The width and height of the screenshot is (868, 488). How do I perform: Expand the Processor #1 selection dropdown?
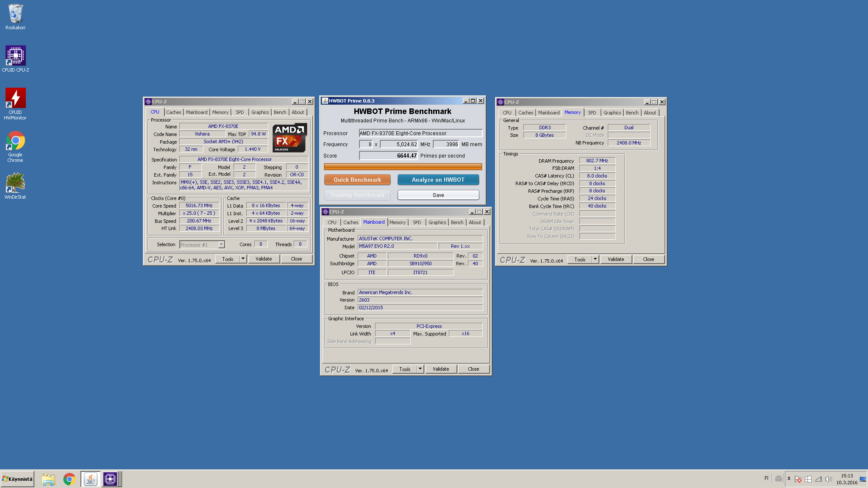click(221, 244)
